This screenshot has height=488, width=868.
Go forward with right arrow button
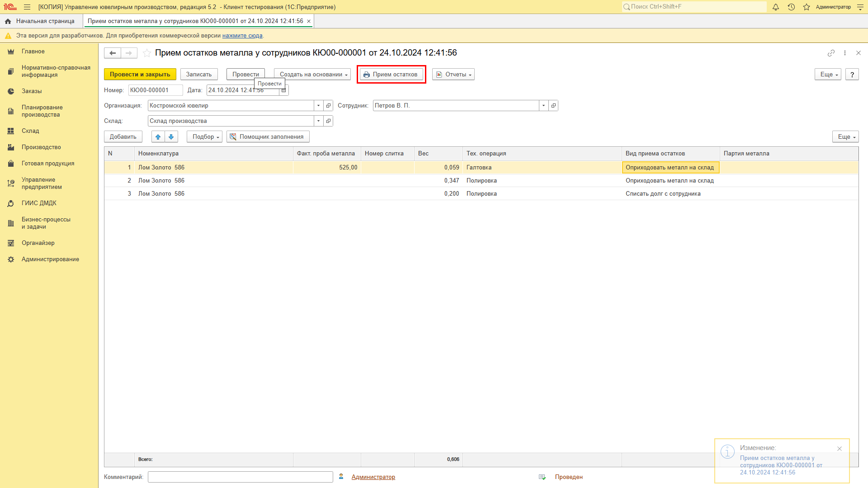coord(129,53)
